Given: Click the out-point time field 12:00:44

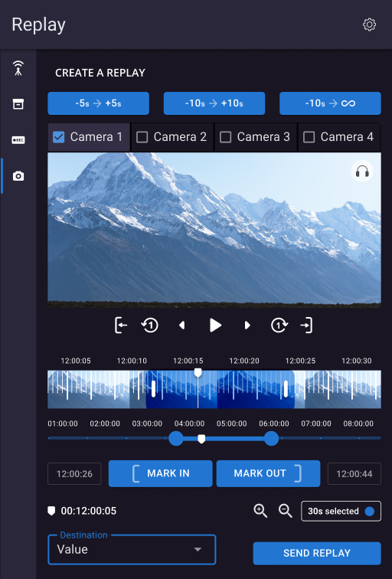Looking at the screenshot, I should click(x=354, y=474).
